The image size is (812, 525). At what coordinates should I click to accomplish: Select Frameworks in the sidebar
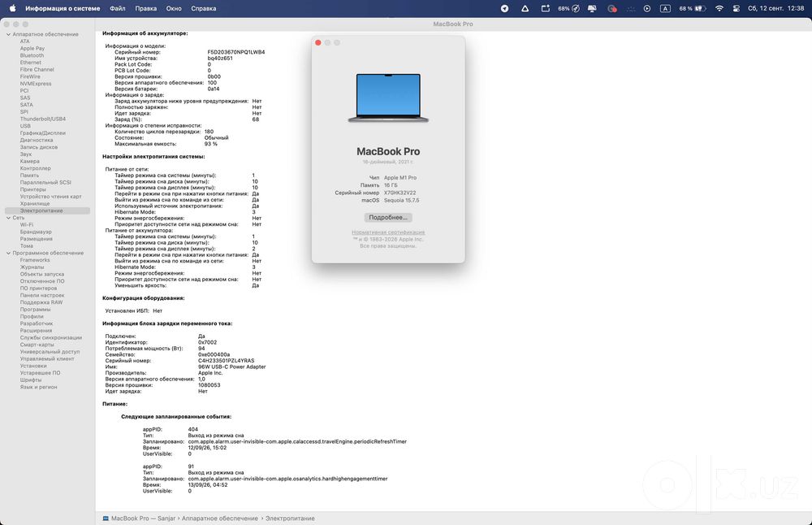[35, 260]
